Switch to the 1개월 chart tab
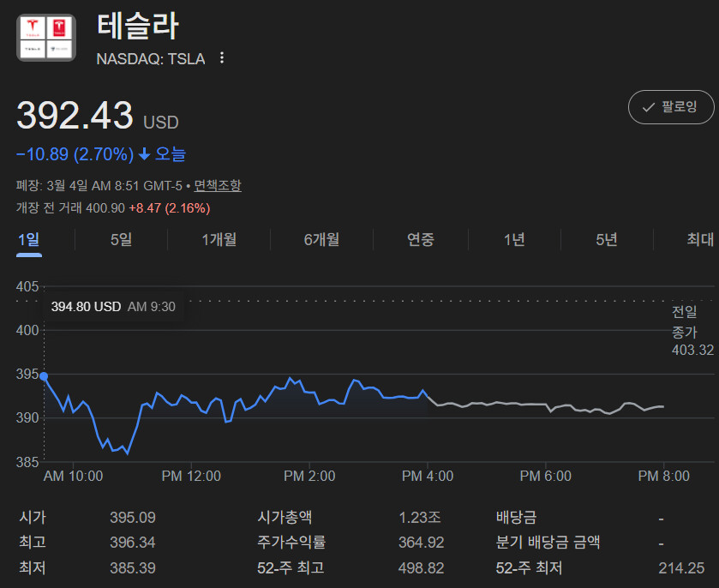 click(x=219, y=240)
